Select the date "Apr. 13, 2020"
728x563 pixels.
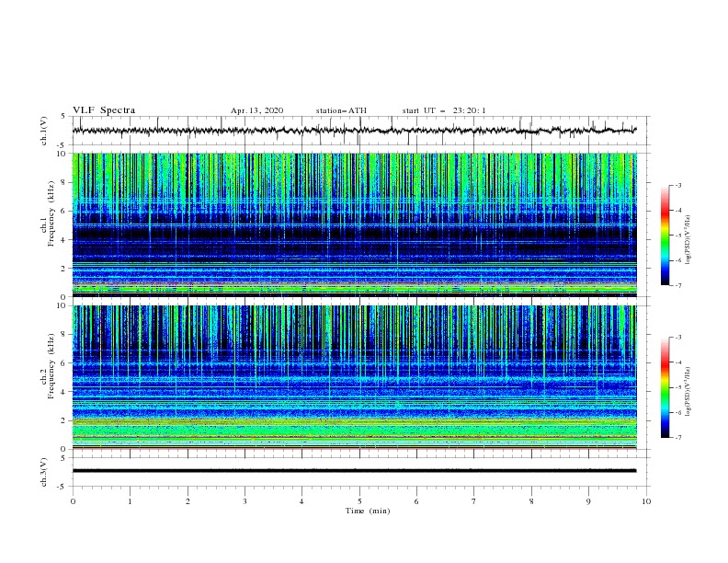click(256, 110)
